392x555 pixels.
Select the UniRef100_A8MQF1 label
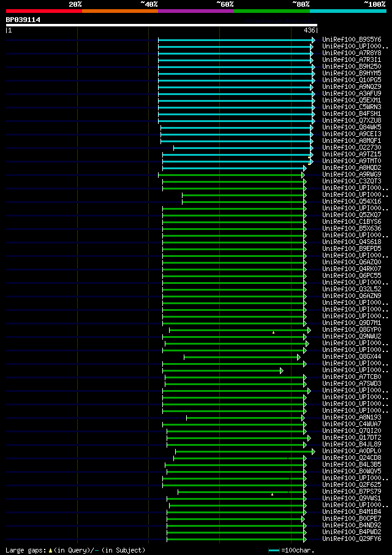352,140
